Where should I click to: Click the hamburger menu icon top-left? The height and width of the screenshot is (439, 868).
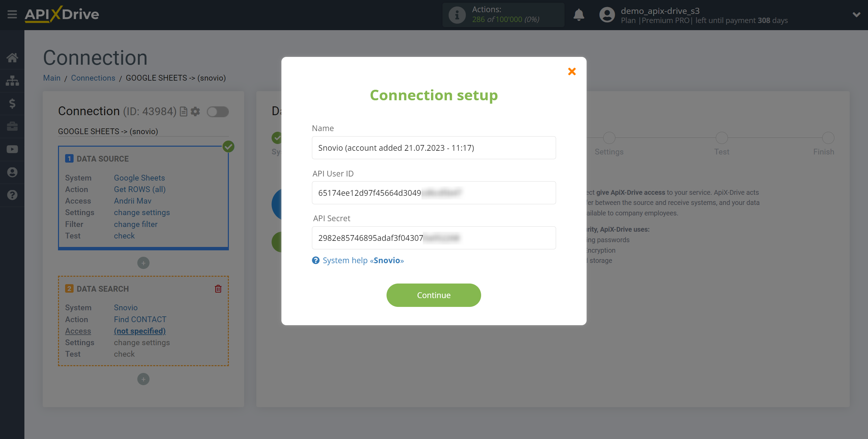pyautogui.click(x=12, y=15)
